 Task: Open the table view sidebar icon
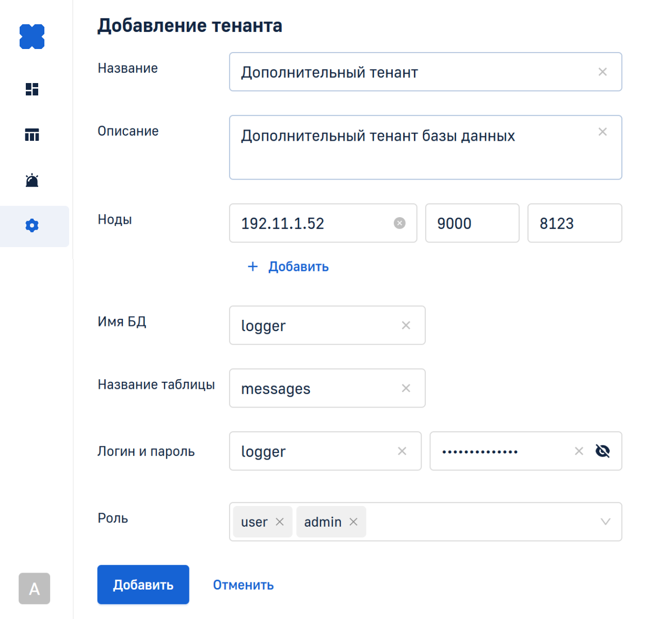point(32,135)
